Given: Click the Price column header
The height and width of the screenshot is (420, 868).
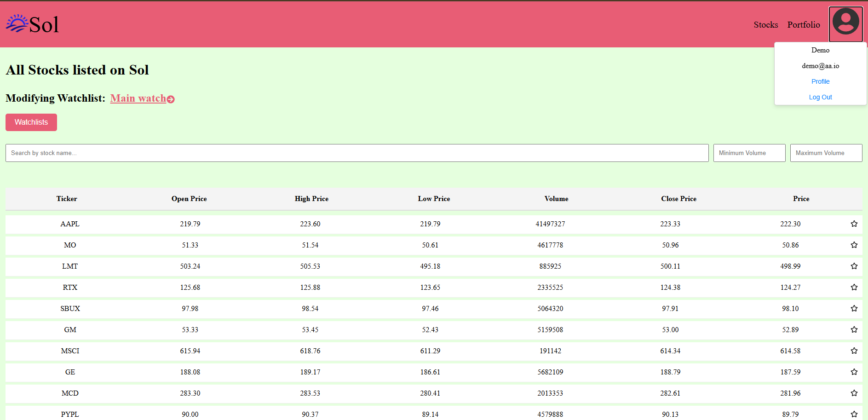Looking at the screenshot, I should [x=801, y=199].
